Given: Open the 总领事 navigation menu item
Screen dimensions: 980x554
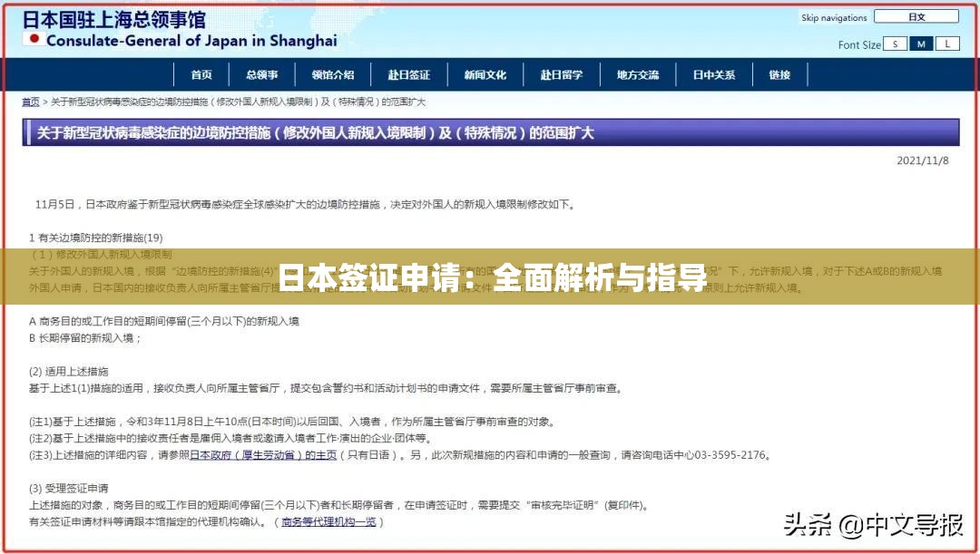Looking at the screenshot, I should coord(260,74).
